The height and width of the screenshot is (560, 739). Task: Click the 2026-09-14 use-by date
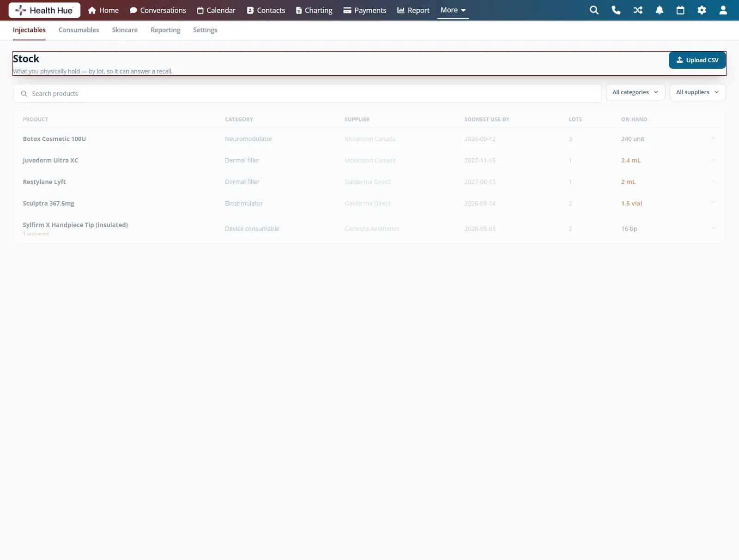point(480,204)
